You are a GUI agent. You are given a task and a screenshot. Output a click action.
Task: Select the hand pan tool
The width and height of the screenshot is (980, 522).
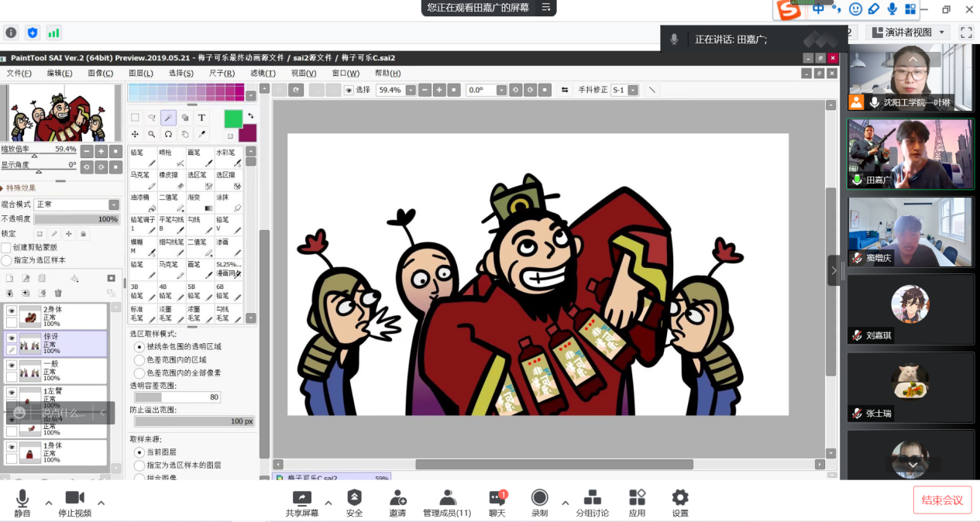pyautogui.click(x=185, y=134)
